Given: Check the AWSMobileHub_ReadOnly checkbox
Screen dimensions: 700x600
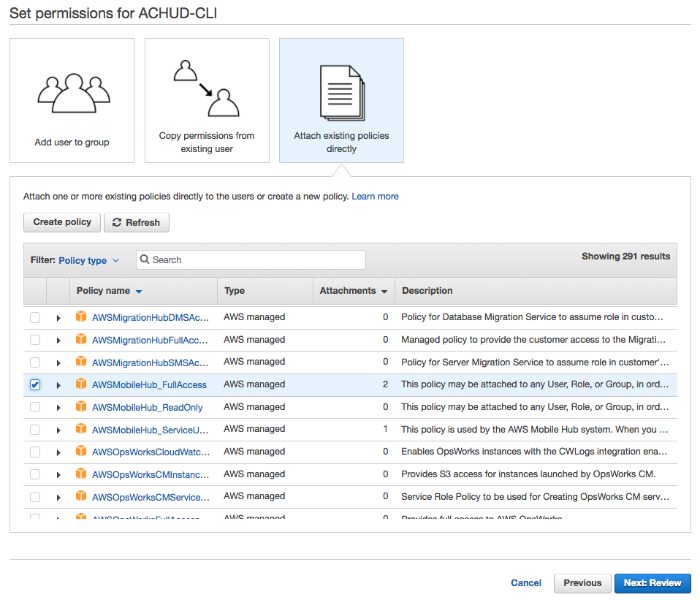Looking at the screenshot, I should point(35,407).
